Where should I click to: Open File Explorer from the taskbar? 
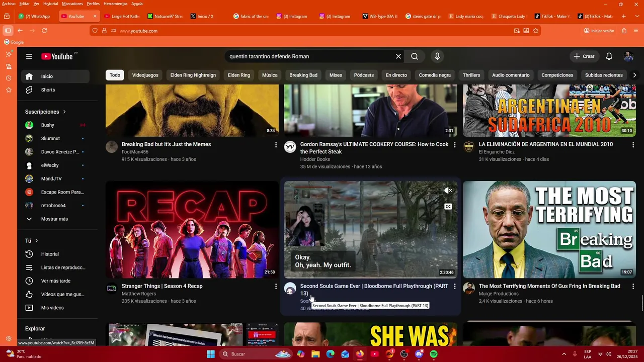[x=315, y=354]
